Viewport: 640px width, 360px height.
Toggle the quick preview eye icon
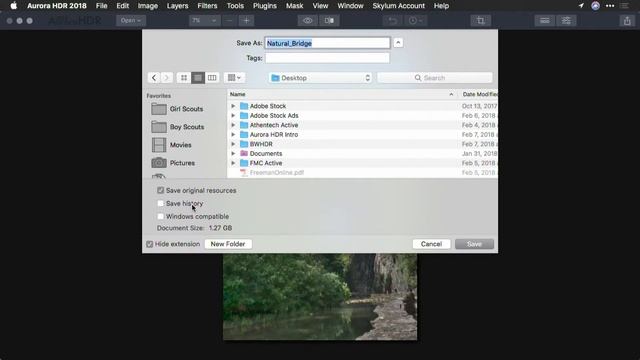[x=307, y=20]
